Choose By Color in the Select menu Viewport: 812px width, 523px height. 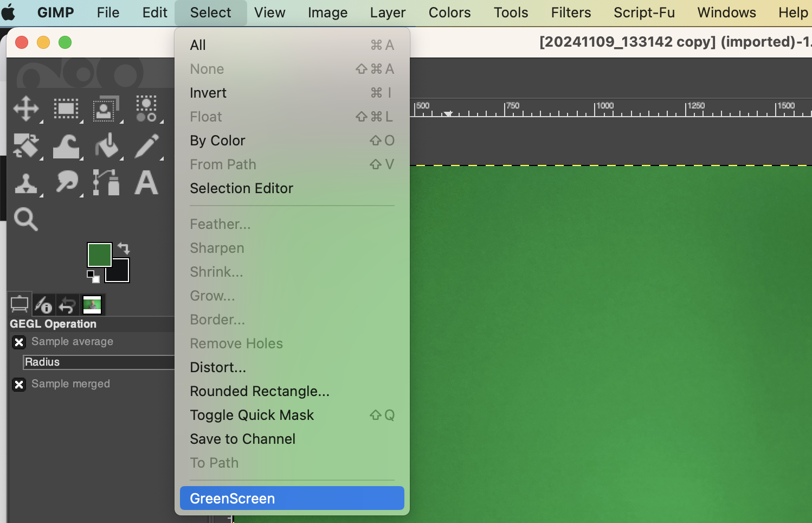[292, 141]
